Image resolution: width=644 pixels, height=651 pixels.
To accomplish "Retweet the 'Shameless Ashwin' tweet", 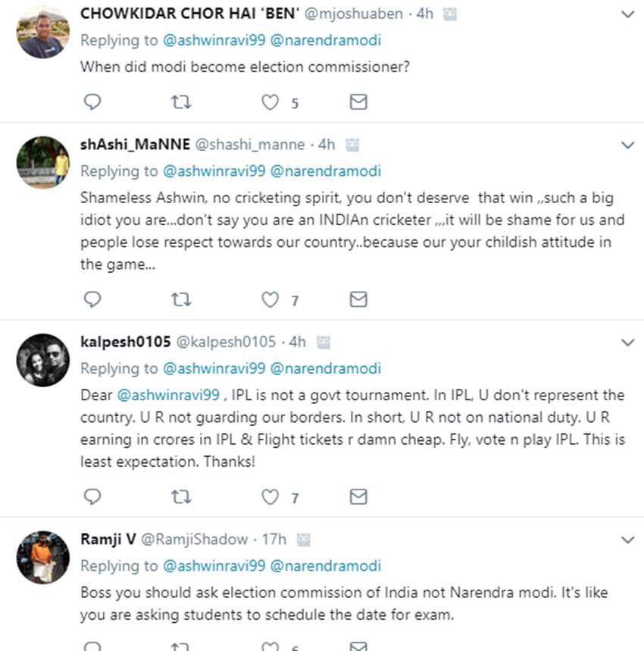I will (181, 300).
